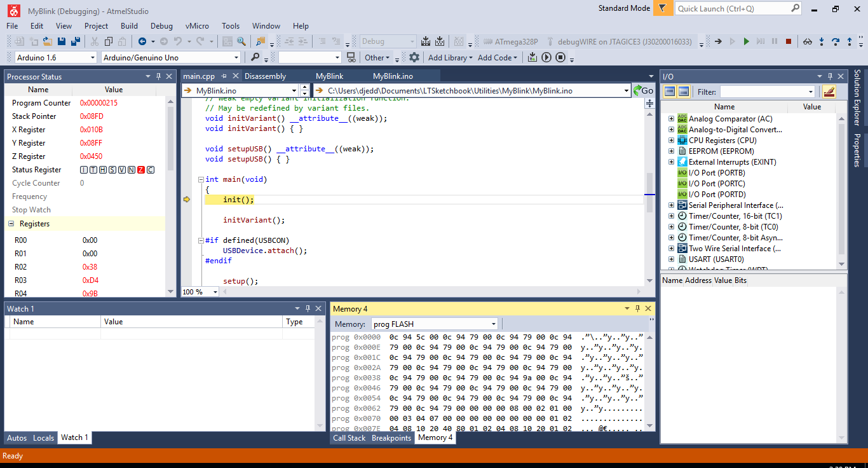Save the current file with floppy icon

62,41
